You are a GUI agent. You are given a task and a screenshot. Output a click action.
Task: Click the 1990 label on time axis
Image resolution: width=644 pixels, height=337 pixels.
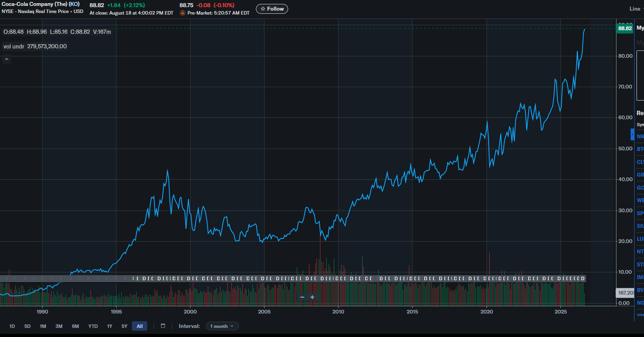[x=43, y=312]
